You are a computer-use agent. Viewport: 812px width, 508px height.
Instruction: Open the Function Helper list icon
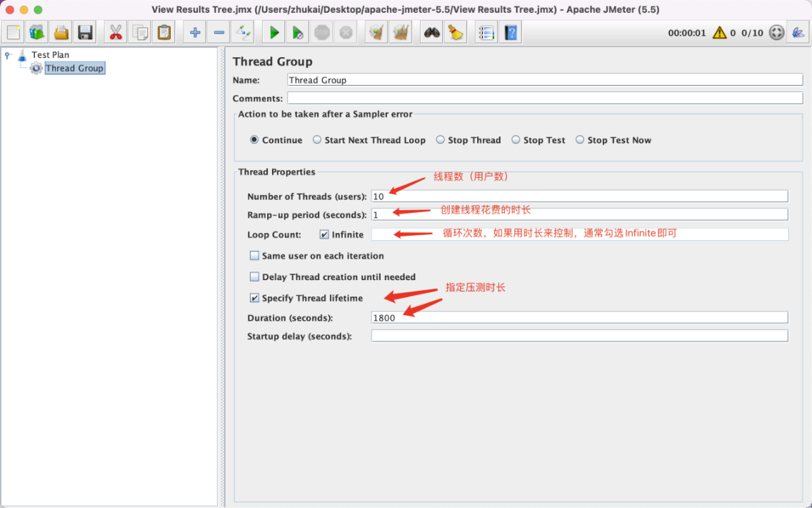[486, 32]
